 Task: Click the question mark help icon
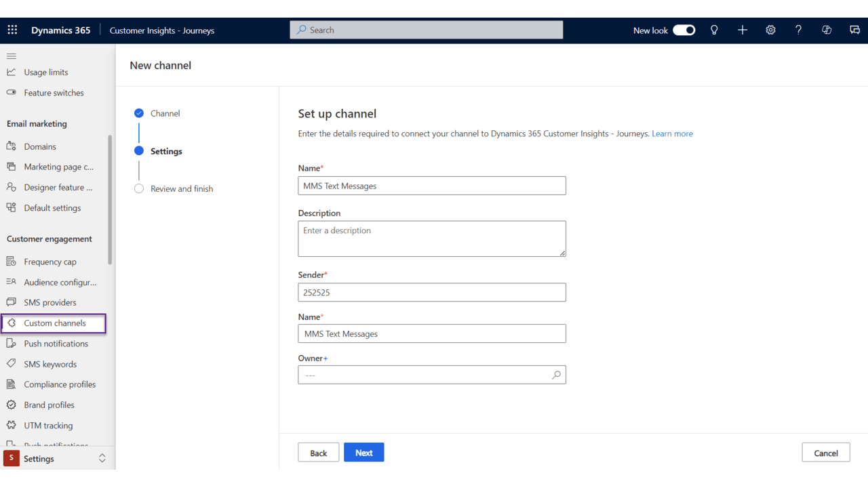click(798, 30)
